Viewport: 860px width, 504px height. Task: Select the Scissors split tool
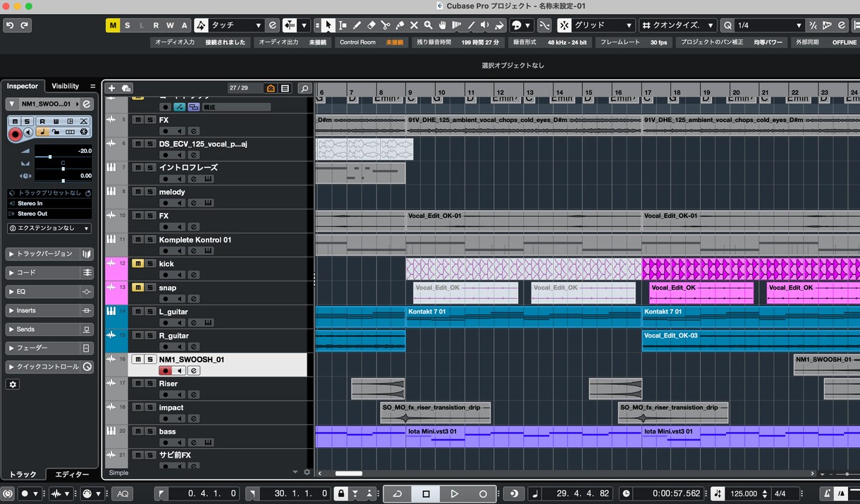[386, 25]
